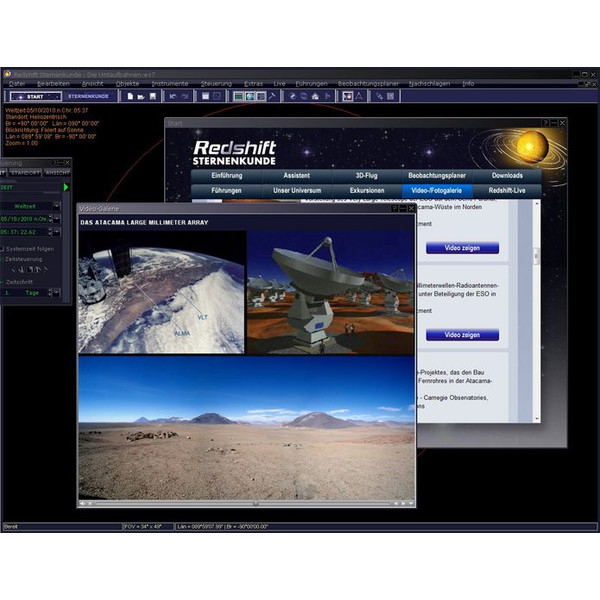Click the upper Video zeigen button
Screen dimensions: 600x600
coord(462,248)
